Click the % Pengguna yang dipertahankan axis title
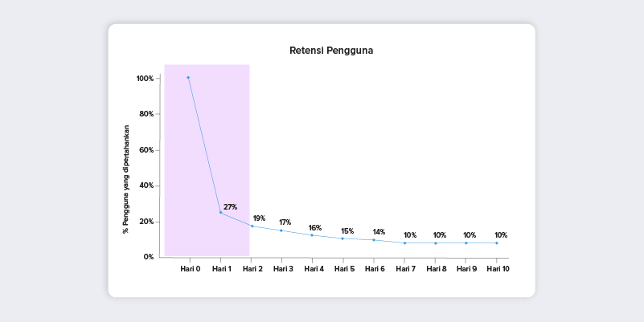Viewport: 644px width, 322px height. coord(125,179)
